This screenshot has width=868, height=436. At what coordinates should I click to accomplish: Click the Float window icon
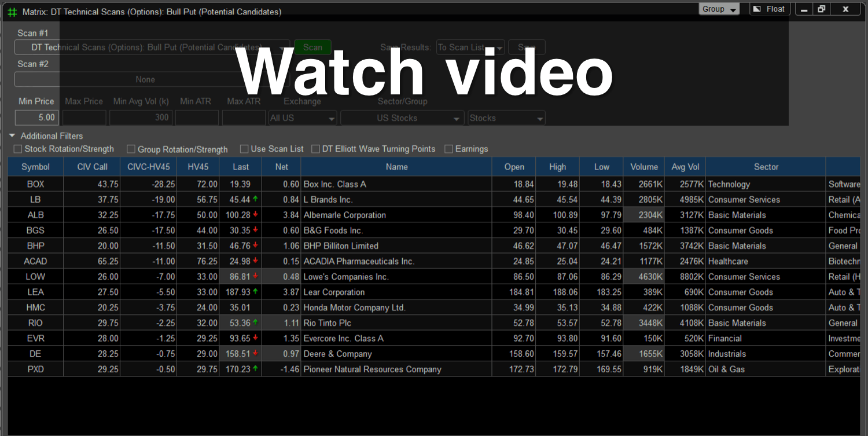click(757, 9)
